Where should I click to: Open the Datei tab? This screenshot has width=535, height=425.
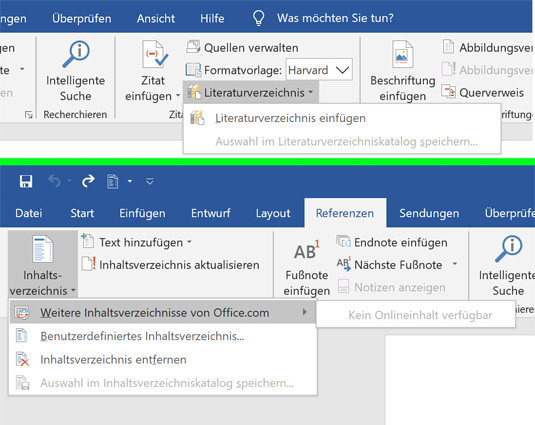point(29,213)
